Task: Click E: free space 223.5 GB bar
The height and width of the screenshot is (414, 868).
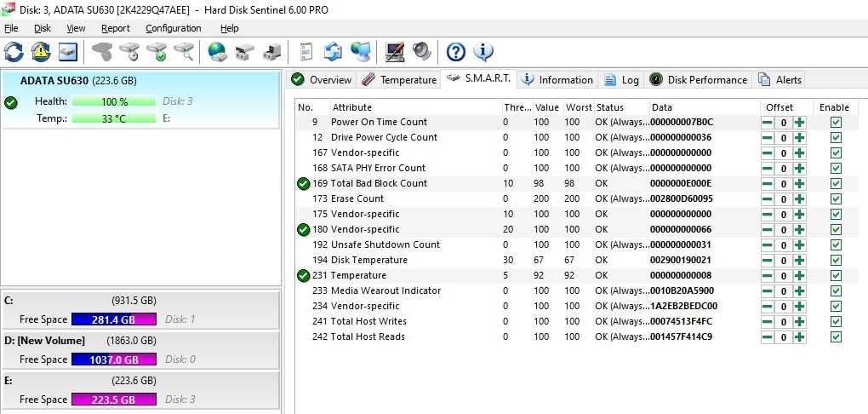Action: pos(114,400)
